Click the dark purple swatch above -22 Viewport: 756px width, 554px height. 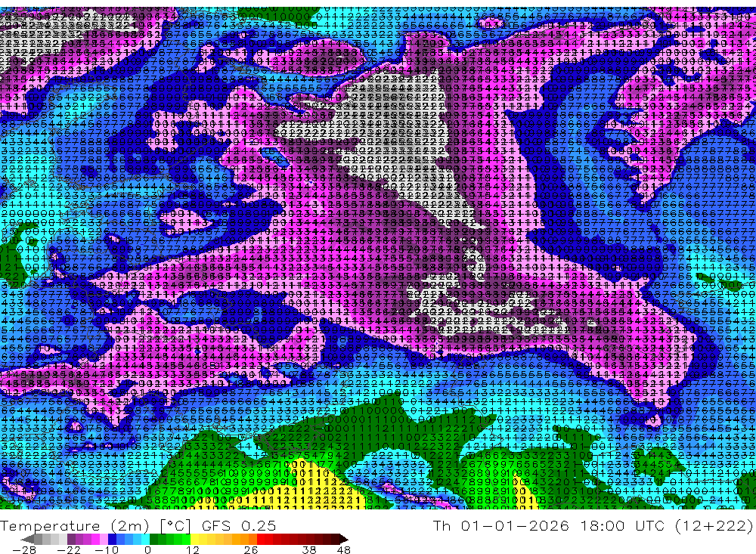click(x=71, y=539)
